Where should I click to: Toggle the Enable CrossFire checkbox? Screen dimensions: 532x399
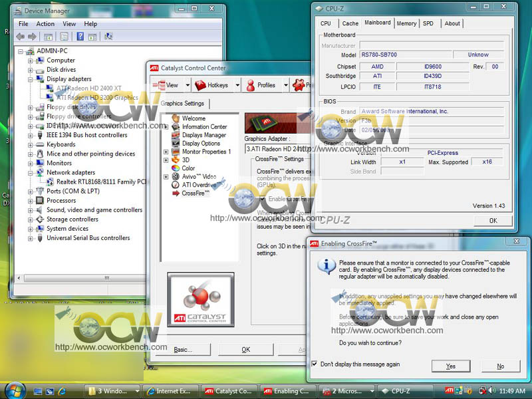[262, 199]
